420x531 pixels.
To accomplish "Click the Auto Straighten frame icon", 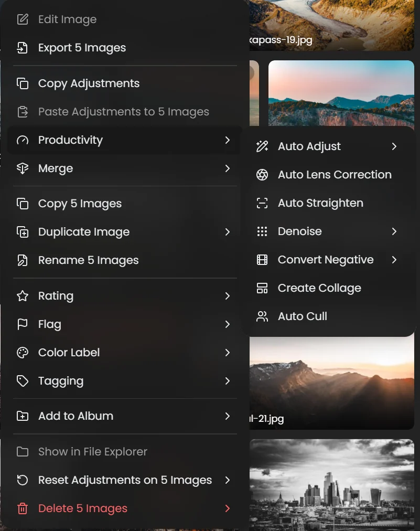I will [262, 203].
